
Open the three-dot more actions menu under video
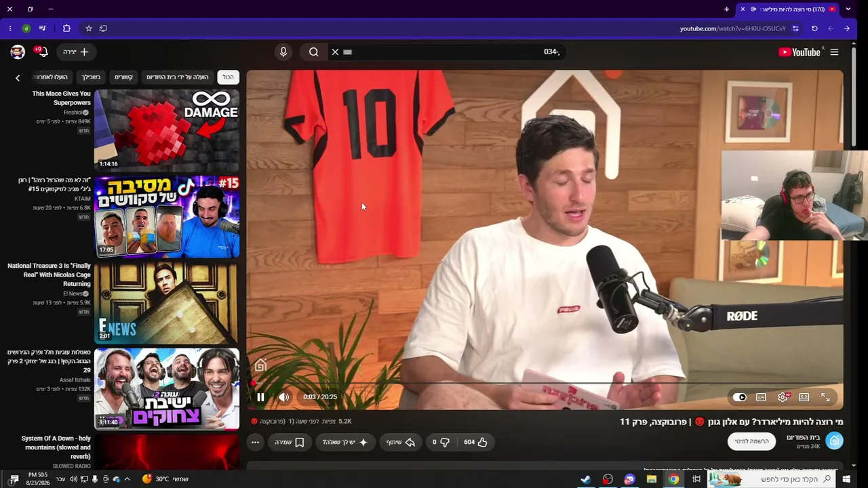(255, 442)
